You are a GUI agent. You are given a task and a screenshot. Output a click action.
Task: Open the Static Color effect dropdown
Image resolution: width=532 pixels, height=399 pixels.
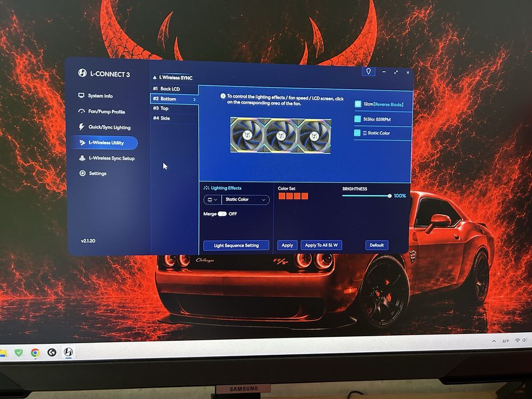(245, 199)
